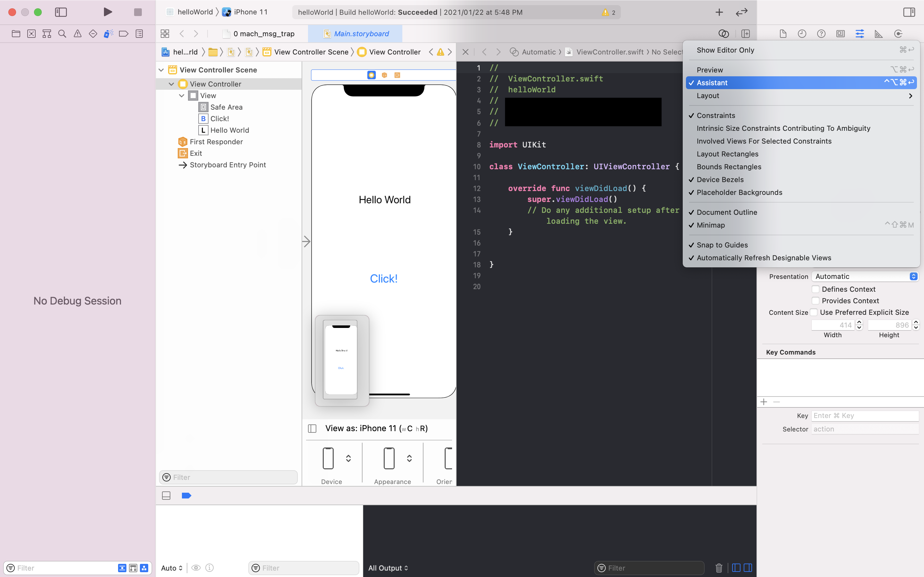The width and height of the screenshot is (924, 577).
Task: Click the Run play button
Action: [108, 12]
